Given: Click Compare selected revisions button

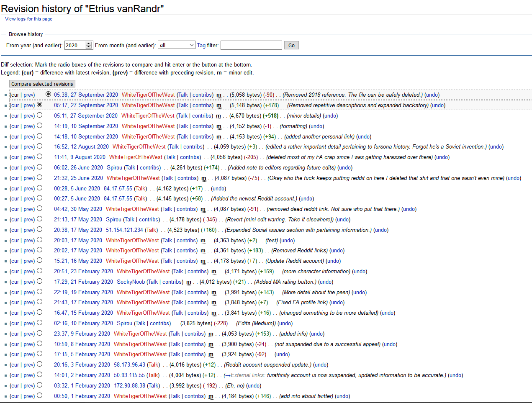Looking at the screenshot, I should pos(42,84).
